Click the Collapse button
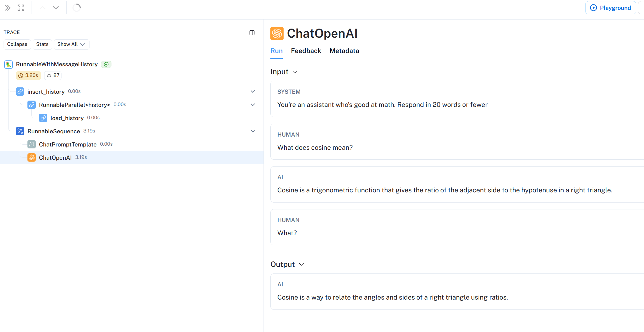This screenshot has height=332, width=644. 17,45
